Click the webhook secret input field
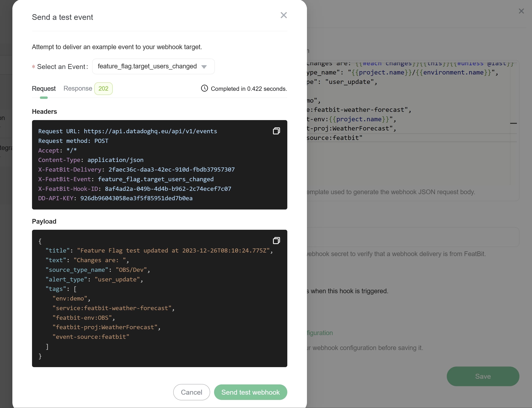The width and height of the screenshot is (532, 408). point(413,237)
